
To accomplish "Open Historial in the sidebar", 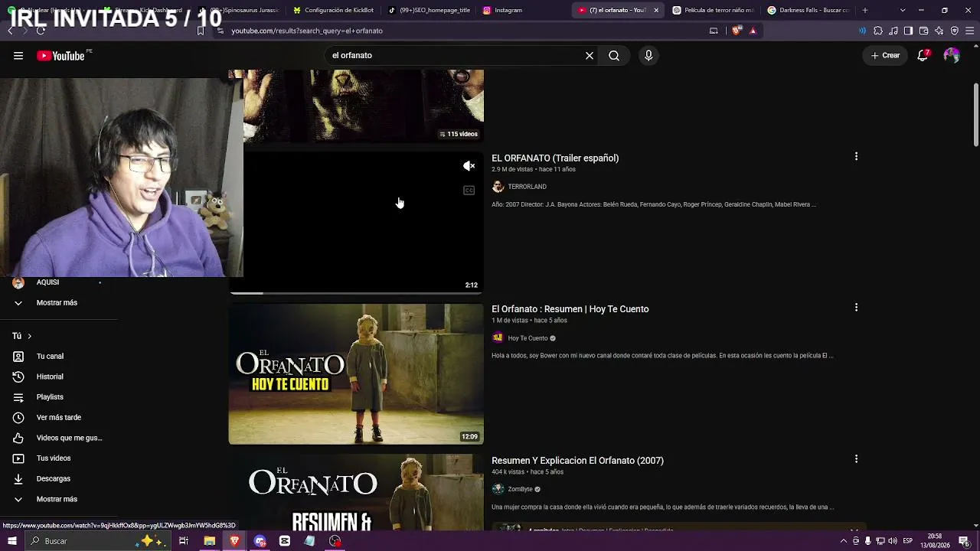I will click(50, 377).
